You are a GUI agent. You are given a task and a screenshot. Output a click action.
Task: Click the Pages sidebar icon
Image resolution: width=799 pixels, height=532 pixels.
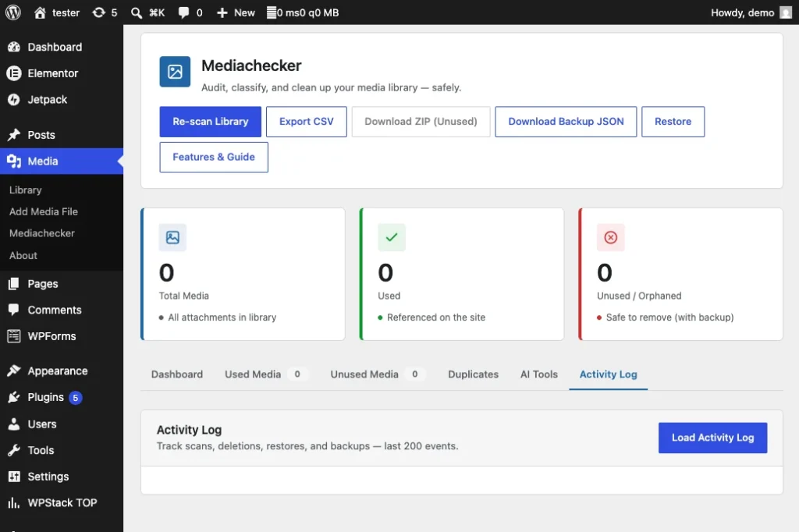14,284
